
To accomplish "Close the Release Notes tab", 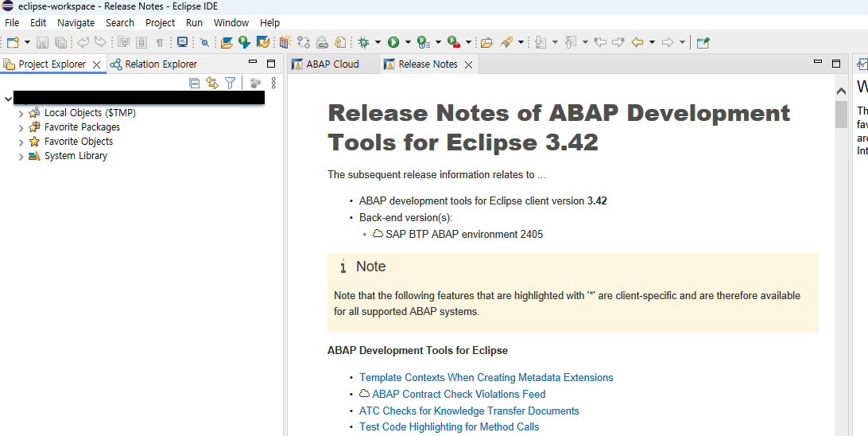I will 468,64.
